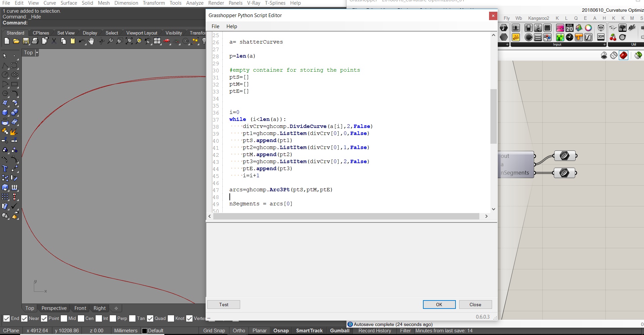Click the Grasshopper Calendar component icon
The width and height of the screenshot is (644, 335).
coord(570,28)
